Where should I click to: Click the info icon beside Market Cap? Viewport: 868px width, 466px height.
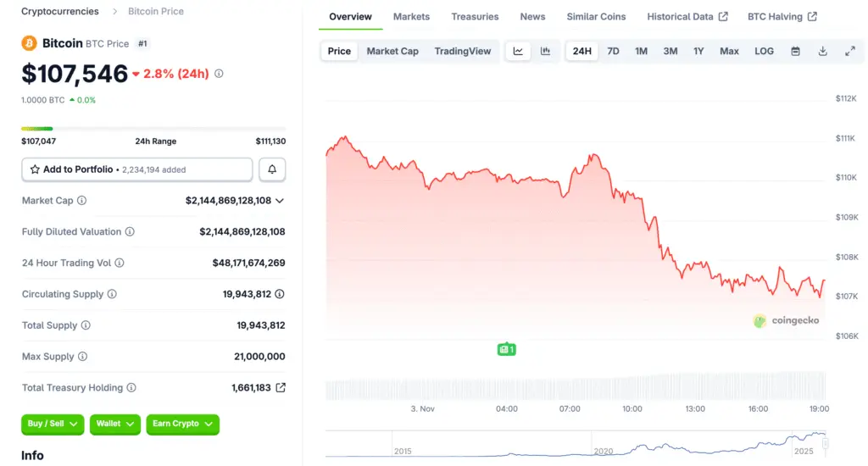(82, 201)
